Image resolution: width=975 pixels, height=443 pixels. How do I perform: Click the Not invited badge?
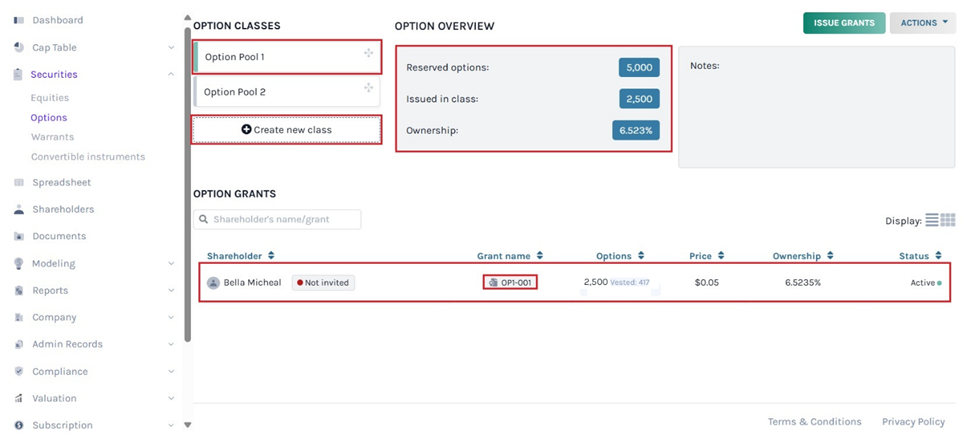[323, 282]
